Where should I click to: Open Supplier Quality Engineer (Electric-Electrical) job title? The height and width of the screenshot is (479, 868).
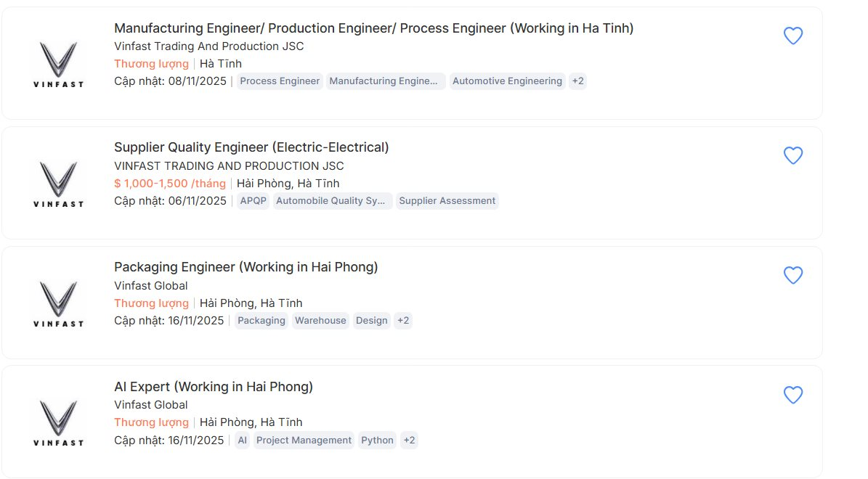click(251, 147)
